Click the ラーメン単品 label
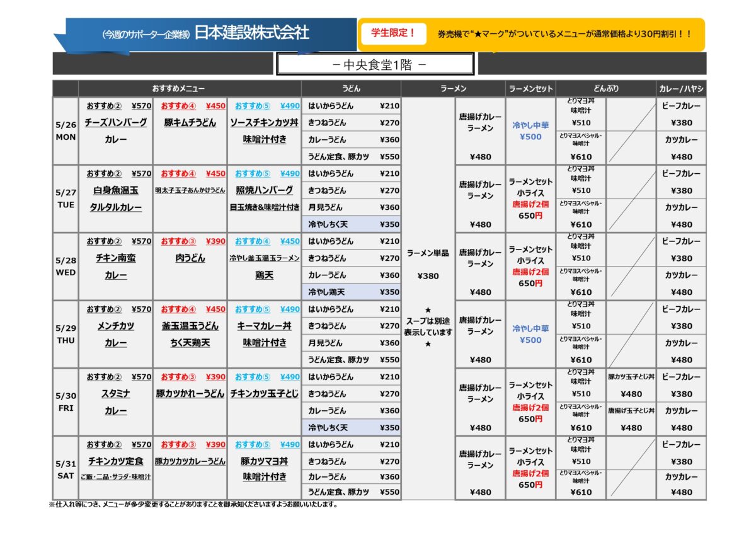756x535 pixels. click(428, 253)
